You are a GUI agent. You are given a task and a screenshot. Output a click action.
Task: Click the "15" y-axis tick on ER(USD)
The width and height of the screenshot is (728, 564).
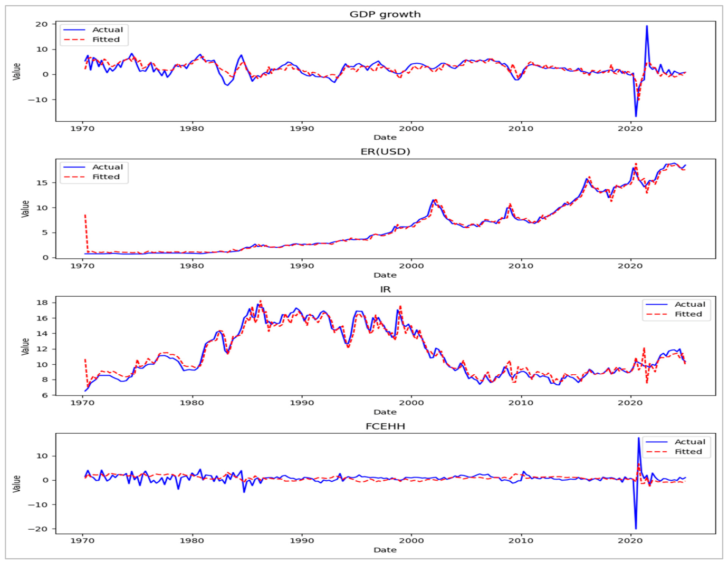42,183
